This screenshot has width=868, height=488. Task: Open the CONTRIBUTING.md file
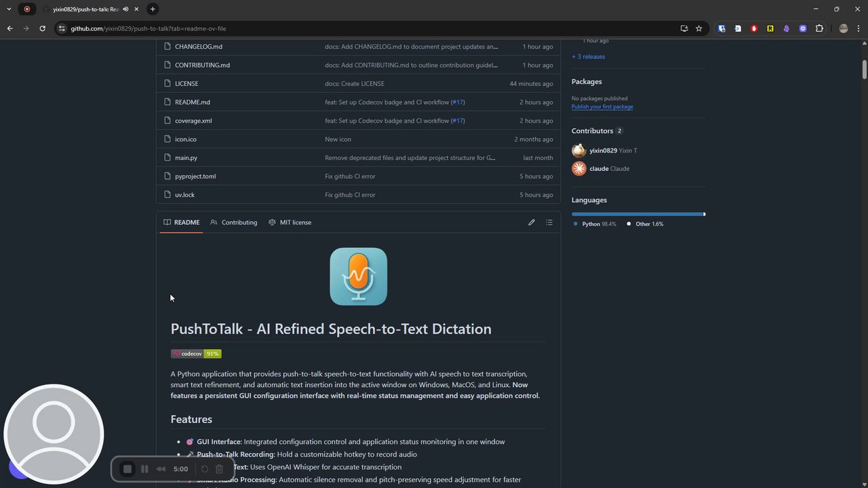pyautogui.click(x=202, y=65)
